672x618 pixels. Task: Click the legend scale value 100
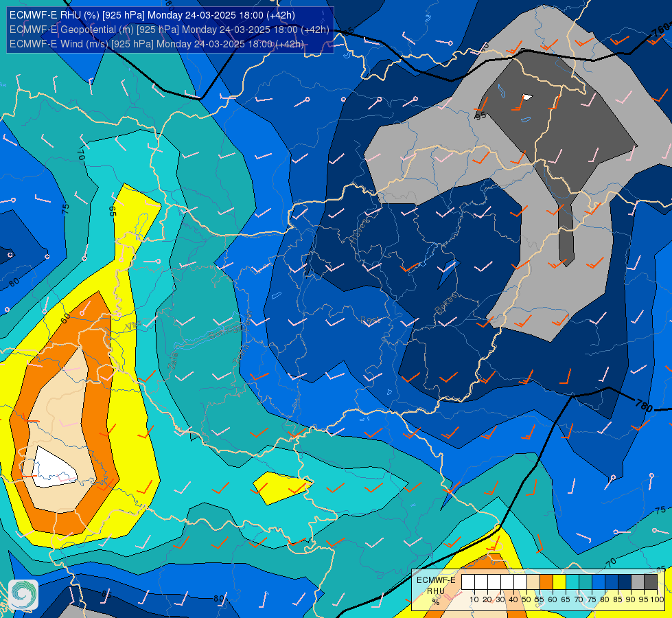658,599
